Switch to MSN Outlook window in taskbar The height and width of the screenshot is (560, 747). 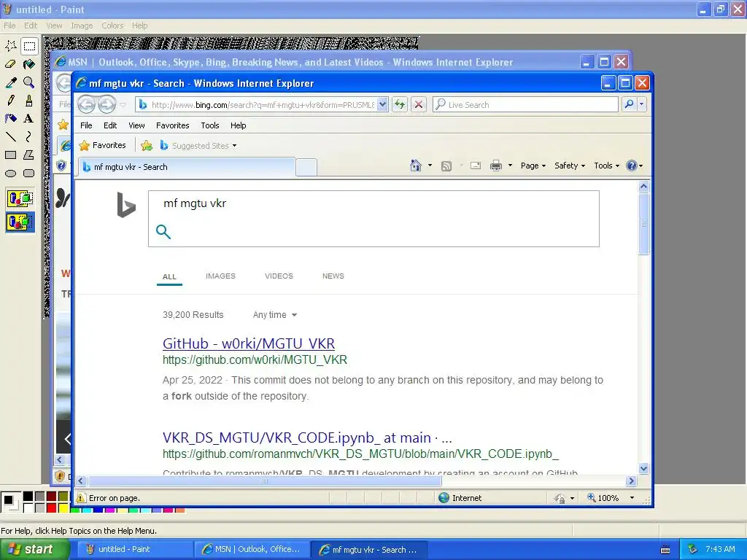252,549
